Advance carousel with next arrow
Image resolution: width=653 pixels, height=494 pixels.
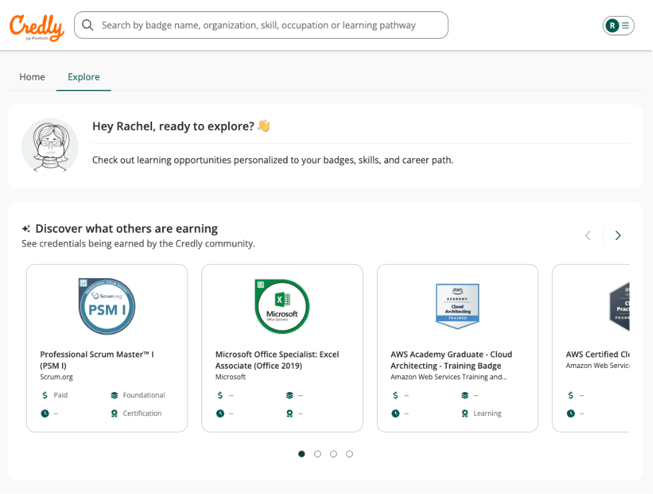618,236
